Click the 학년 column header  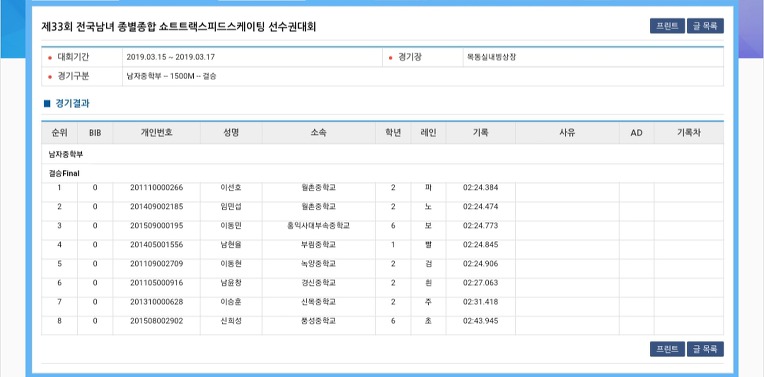pos(393,132)
